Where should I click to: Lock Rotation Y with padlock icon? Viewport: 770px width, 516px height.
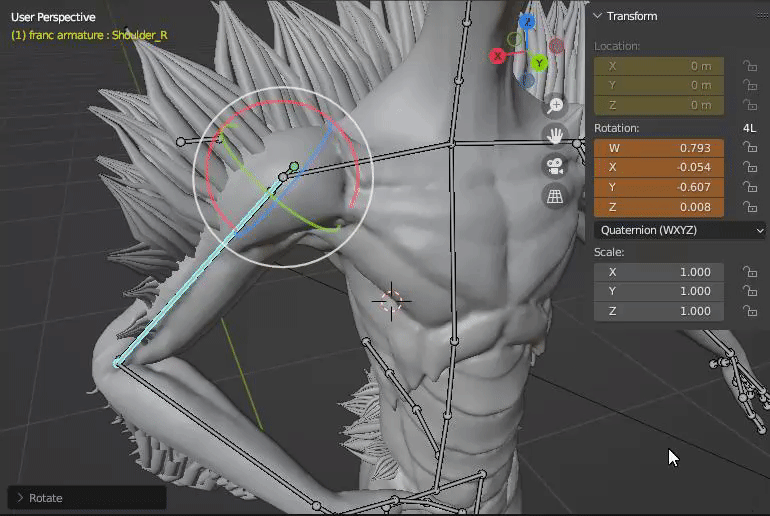(x=749, y=187)
